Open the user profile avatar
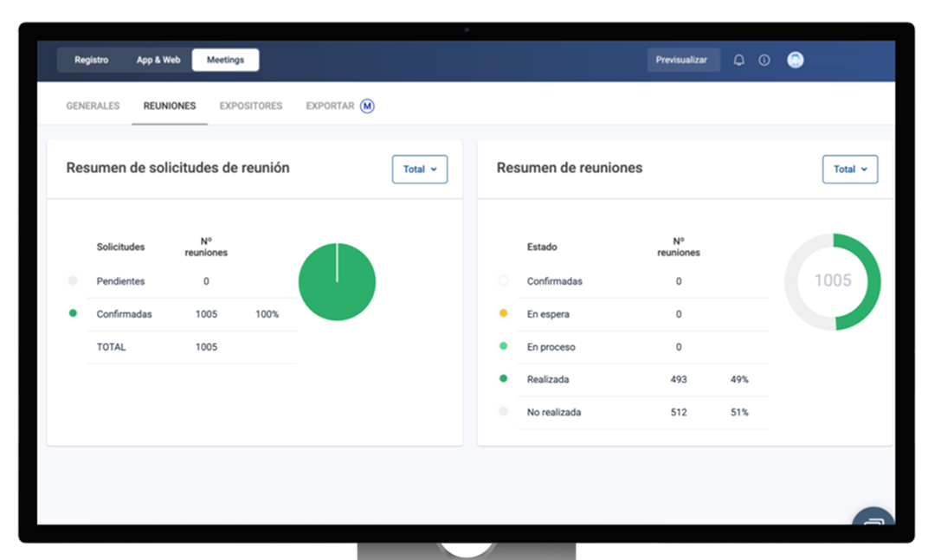The height and width of the screenshot is (560, 928). [795, 60]
